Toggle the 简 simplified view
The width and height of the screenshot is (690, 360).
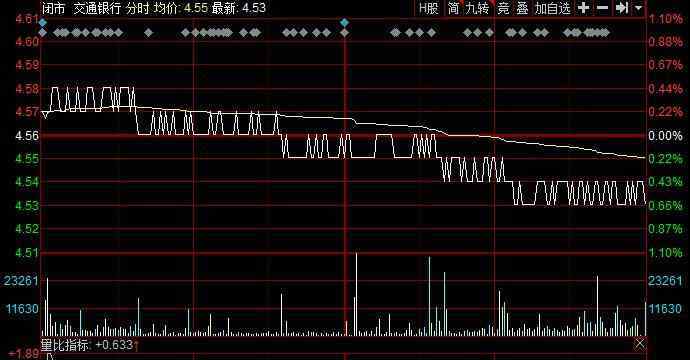453,8
